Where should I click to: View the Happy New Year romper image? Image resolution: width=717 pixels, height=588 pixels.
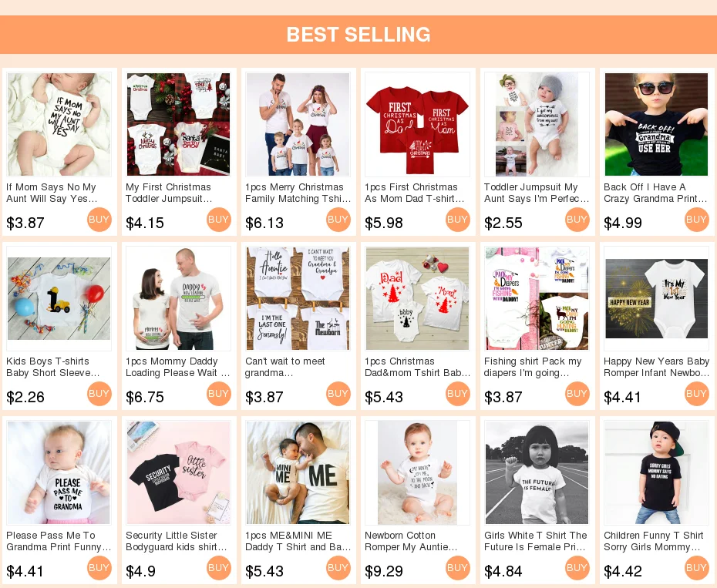[x=656, y=298]
